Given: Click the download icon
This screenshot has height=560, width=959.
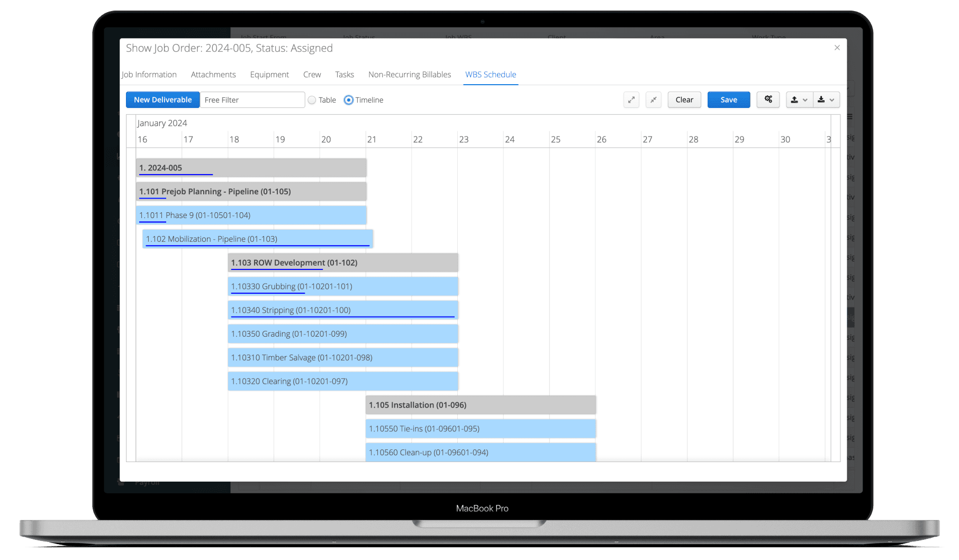Looking at the screenshot, I should pos(822,100).
